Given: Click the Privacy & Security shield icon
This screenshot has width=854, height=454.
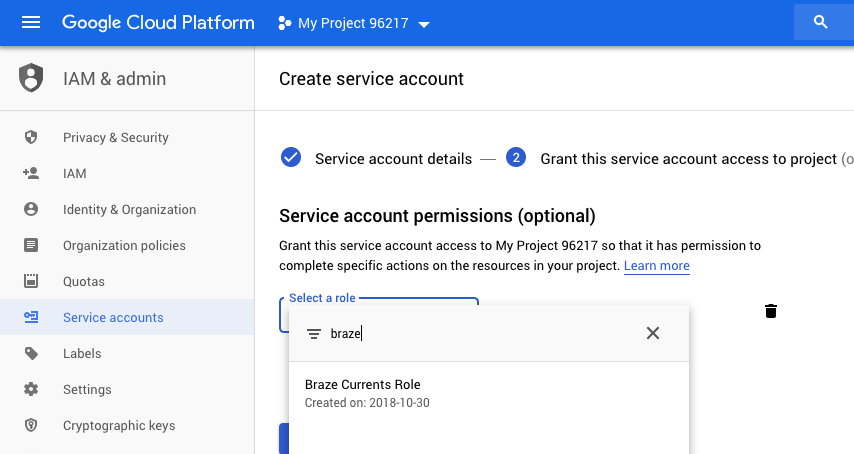Looking at the screenshot, I should click(31, 137).
